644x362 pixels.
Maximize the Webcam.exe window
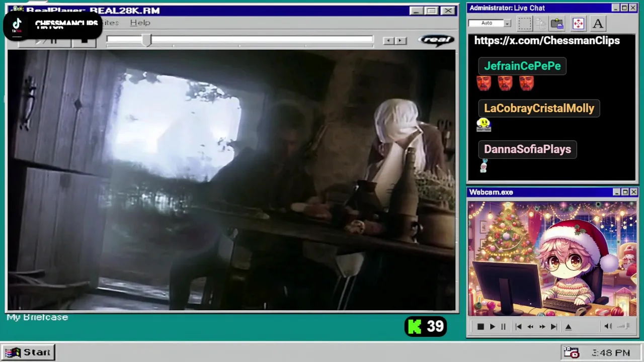tap(625, 192)
